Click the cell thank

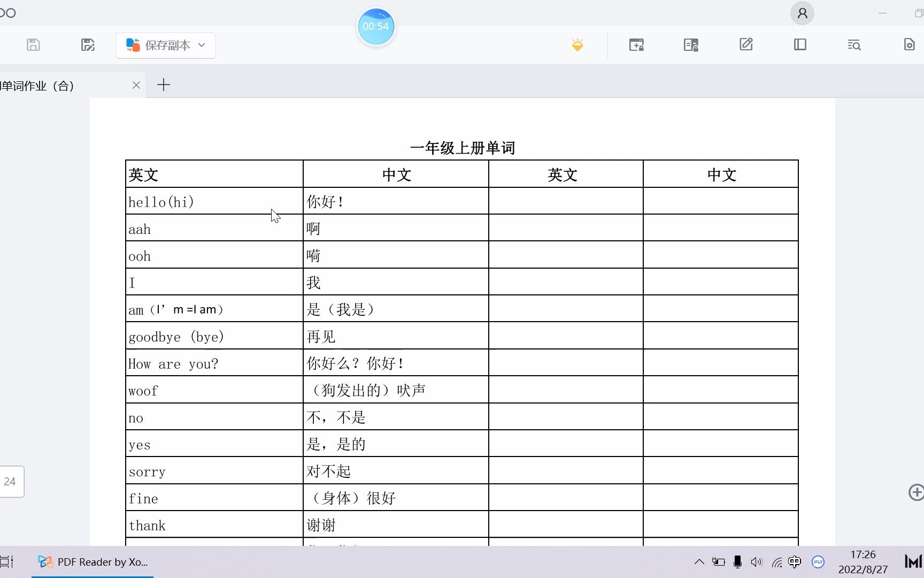[x=214, y=524]
